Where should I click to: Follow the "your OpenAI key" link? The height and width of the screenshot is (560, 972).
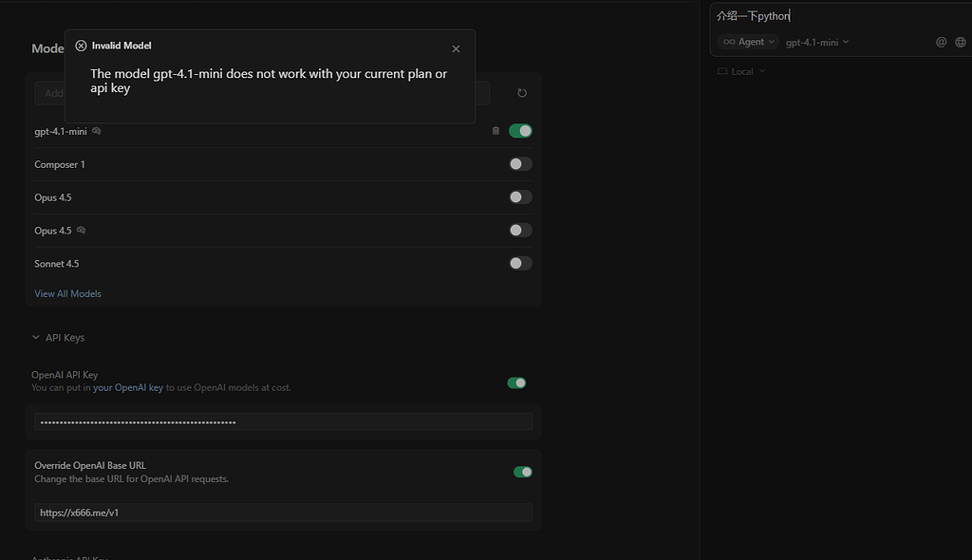click(128, 387)
